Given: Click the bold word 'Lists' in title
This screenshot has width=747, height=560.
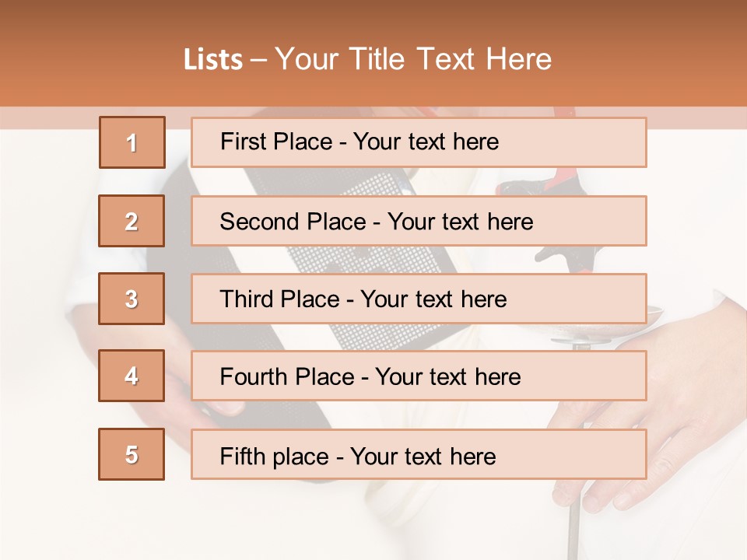Looking at the screenshot, I should (x=212, y=60).
